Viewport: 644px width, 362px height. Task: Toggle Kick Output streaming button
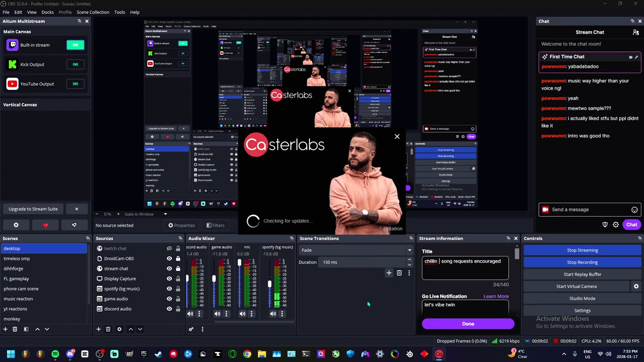[x=75, y=64]
